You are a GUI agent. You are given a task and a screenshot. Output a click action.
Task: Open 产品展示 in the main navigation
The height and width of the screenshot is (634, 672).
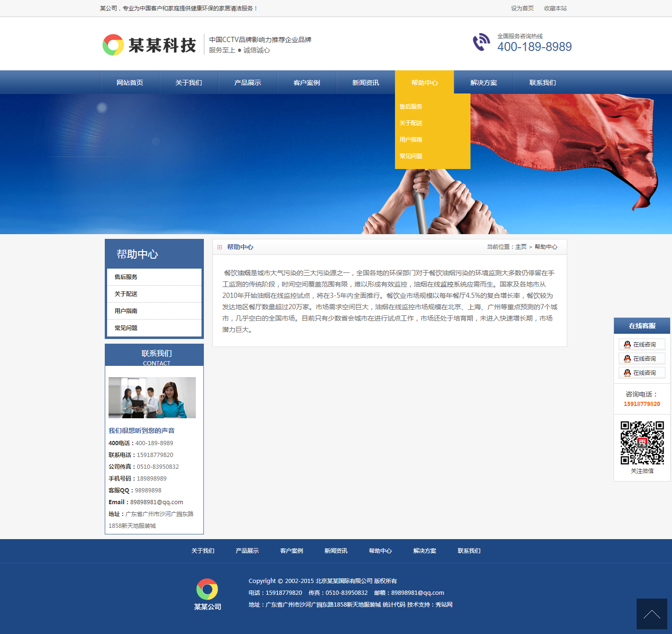(247, 83)
